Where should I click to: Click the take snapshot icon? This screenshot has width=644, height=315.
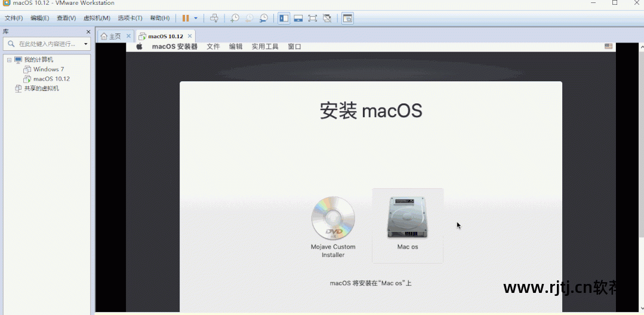pos(235,18)
